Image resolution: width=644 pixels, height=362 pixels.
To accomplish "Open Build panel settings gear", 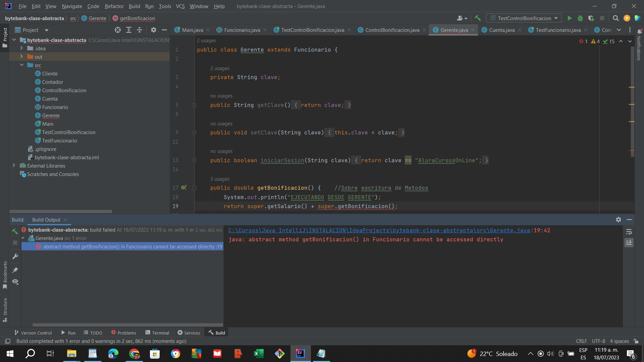I will 619,220.
